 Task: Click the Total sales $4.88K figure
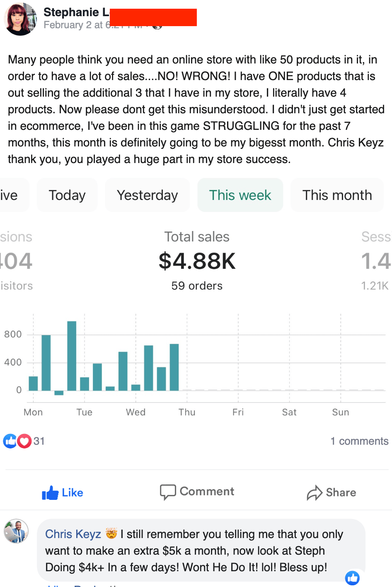(x=197, y=261)
